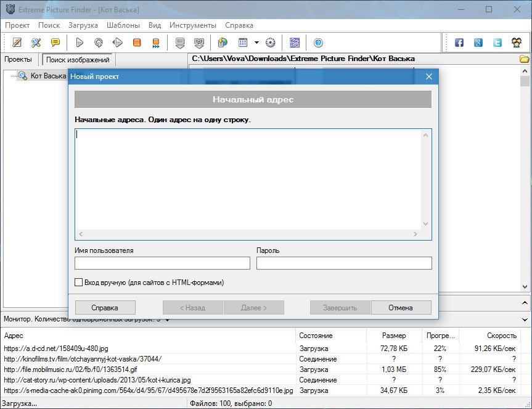Click the Отмена button
The height and width of the screenshot is (409, 532).
[x=401, y=307]
